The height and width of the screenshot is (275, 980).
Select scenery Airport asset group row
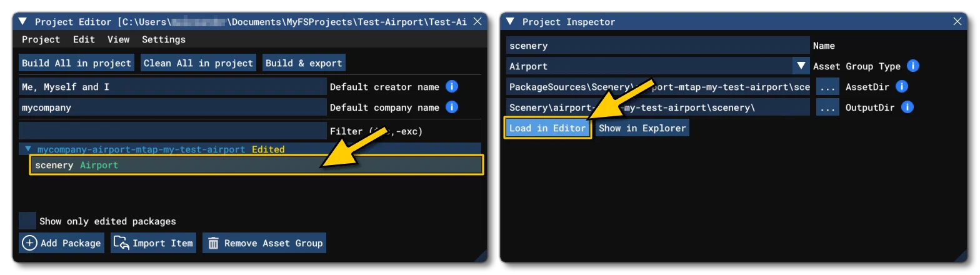click(x=256, y=165)
